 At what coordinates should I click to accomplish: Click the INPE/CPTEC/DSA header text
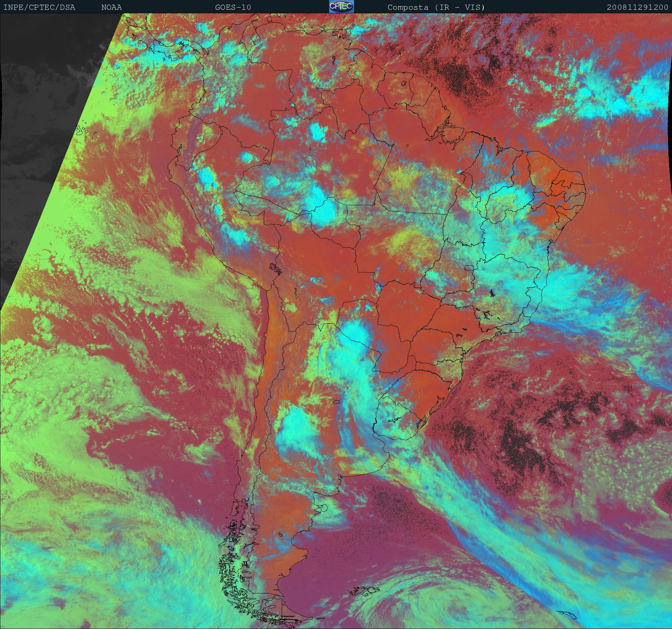[x=39, y=7]
